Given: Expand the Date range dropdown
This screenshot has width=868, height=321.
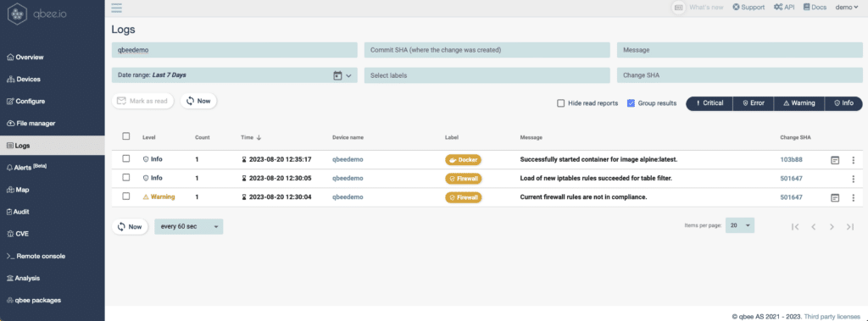Looking at the screenshot, I should pyautogui.click(x=348, y=76).
